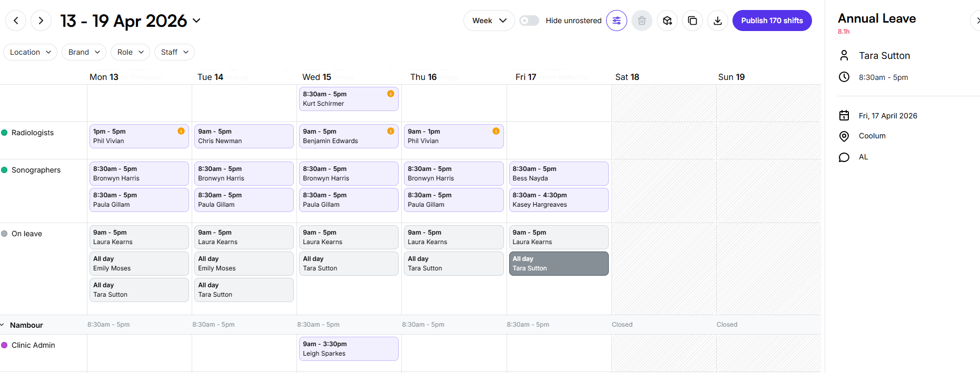Open Chris Newman Tuesday shift
Image resolution: width=980 pixels, height=373 pixels.
point(244,136)
